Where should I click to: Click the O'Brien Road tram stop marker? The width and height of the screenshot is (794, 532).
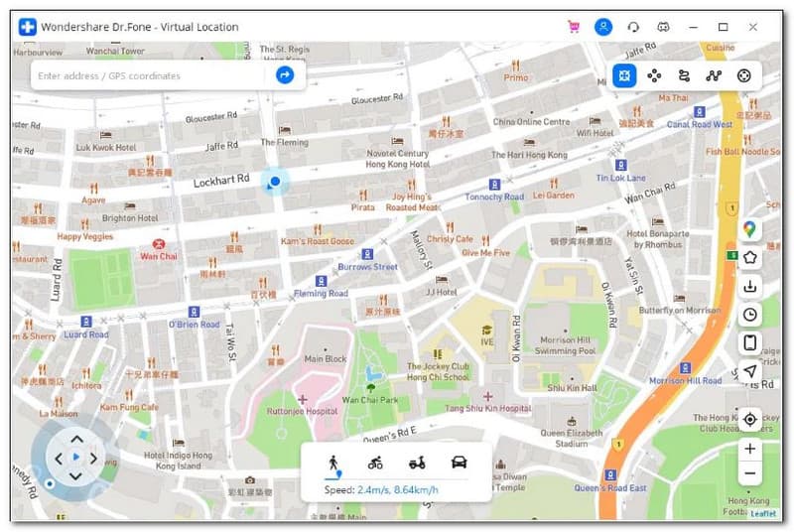(194, 312)
